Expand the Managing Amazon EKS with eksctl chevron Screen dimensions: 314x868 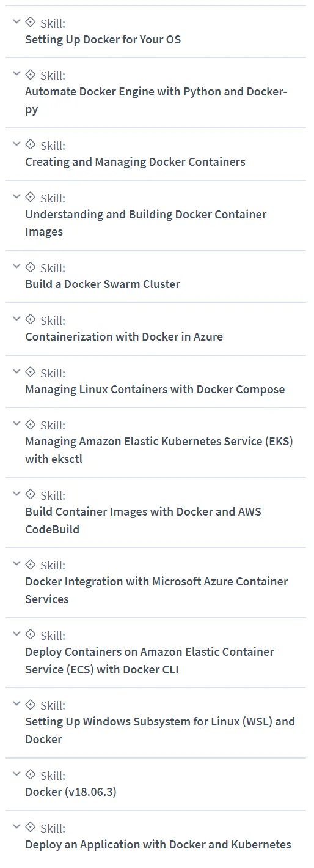coord(16,424)
